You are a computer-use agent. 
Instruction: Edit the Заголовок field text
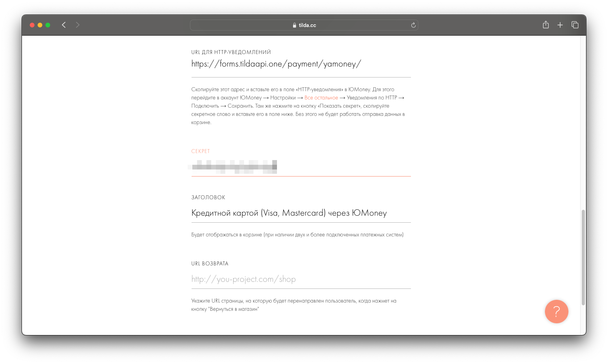point(301,213)
